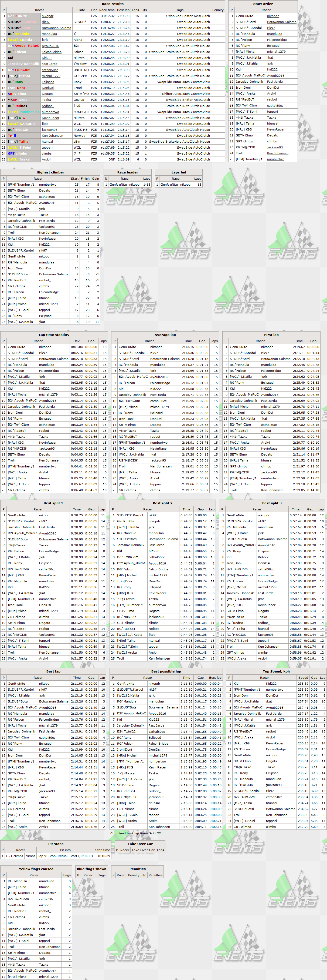
Task: Click the Race results table title
Action: point(113,4)
